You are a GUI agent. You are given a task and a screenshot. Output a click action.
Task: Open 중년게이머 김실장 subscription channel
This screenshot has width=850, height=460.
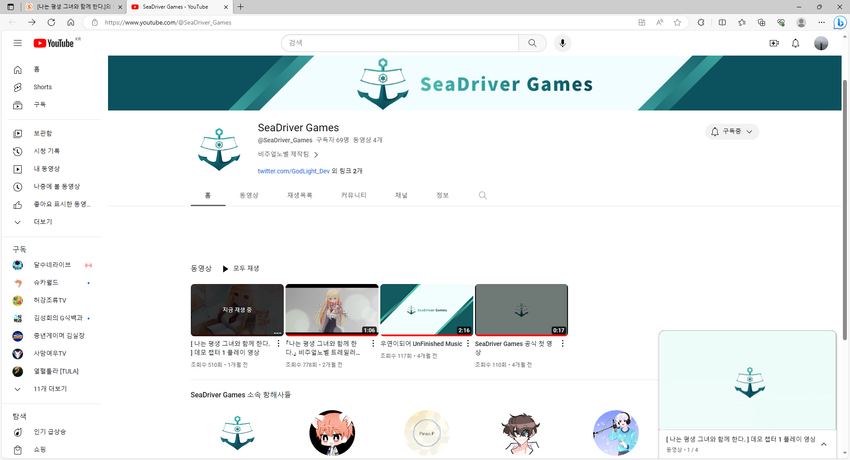51,336
